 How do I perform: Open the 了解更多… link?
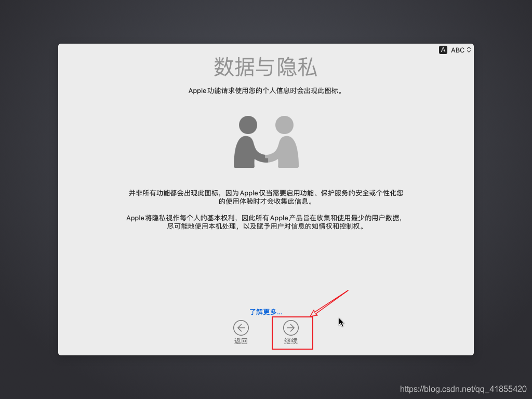click(x=265, y=312)
